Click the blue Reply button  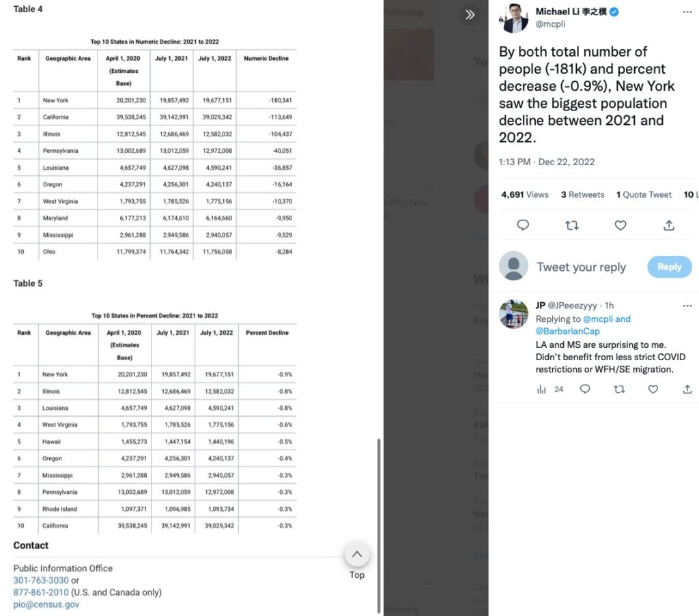coord(669,267)
